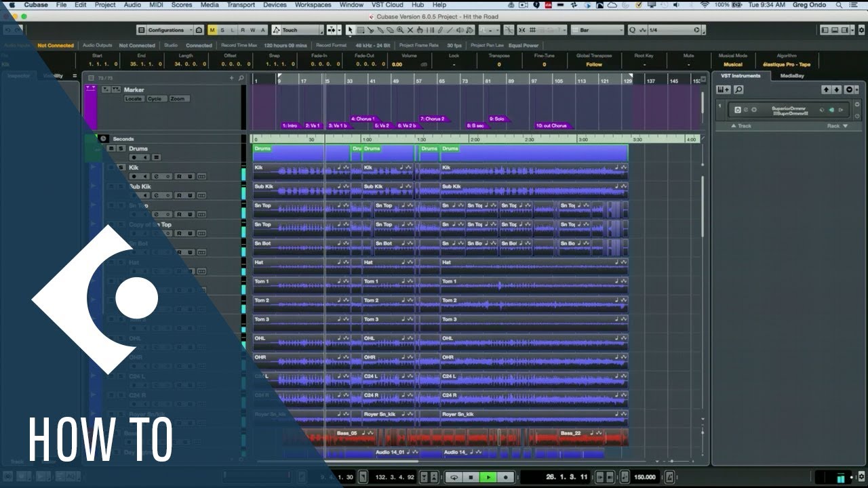This screenshot has height=488, width=868.
Task: Stop the transport with the Stop button
Action: tap(471, 477)
